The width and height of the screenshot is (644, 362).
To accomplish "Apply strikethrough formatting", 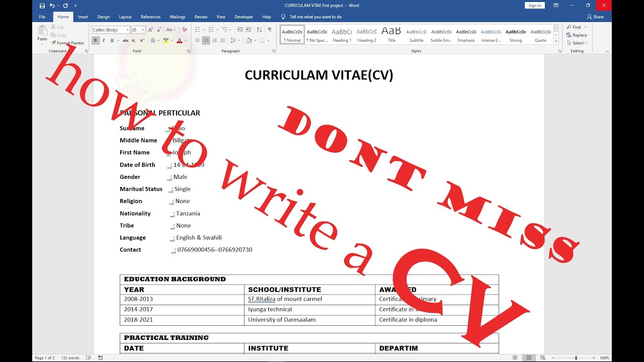I will (126, 40).
